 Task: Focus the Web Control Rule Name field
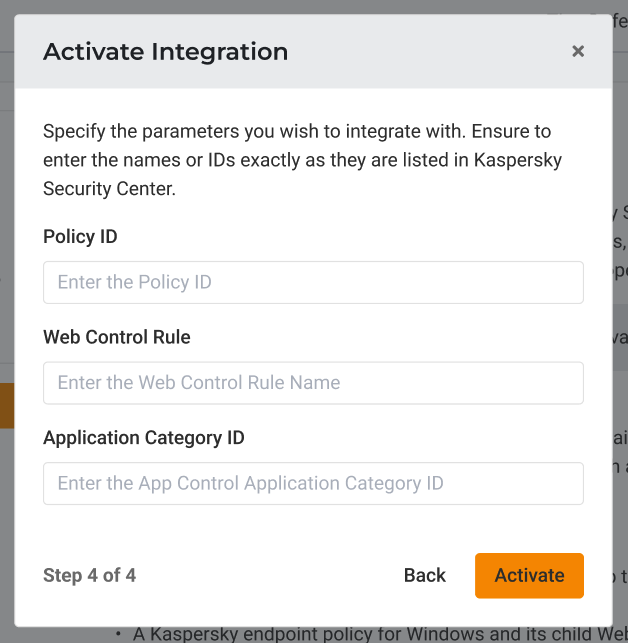point(313,382)
